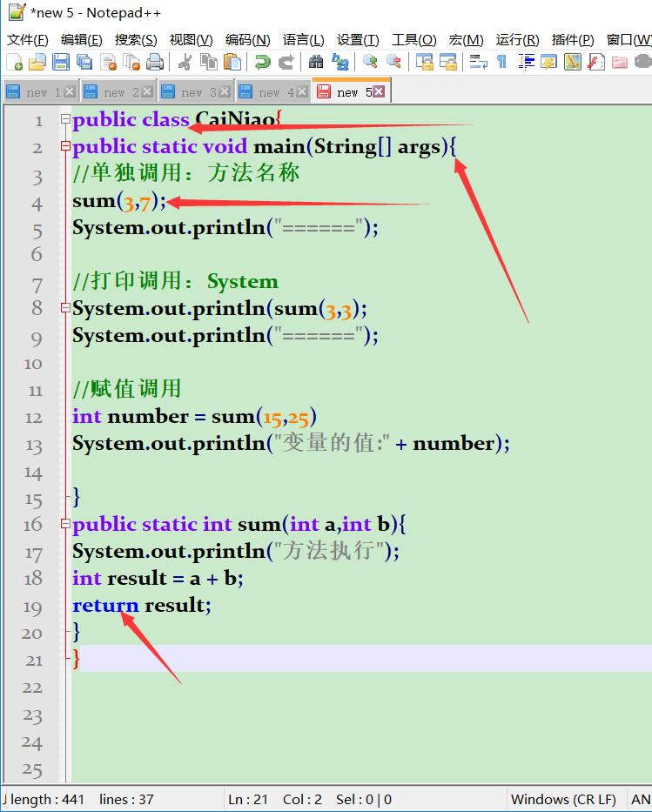
Task: Open the Function List icon
Action: pos(596,62)
